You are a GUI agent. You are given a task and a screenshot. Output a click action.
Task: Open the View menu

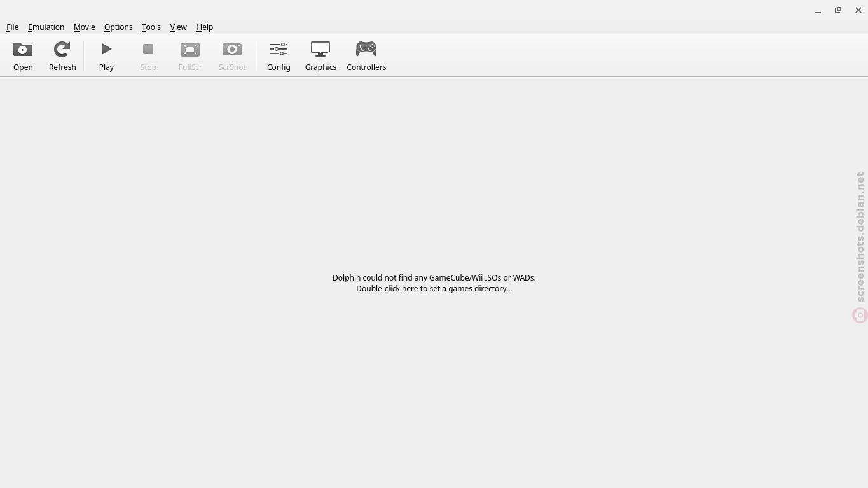(178, 27)
